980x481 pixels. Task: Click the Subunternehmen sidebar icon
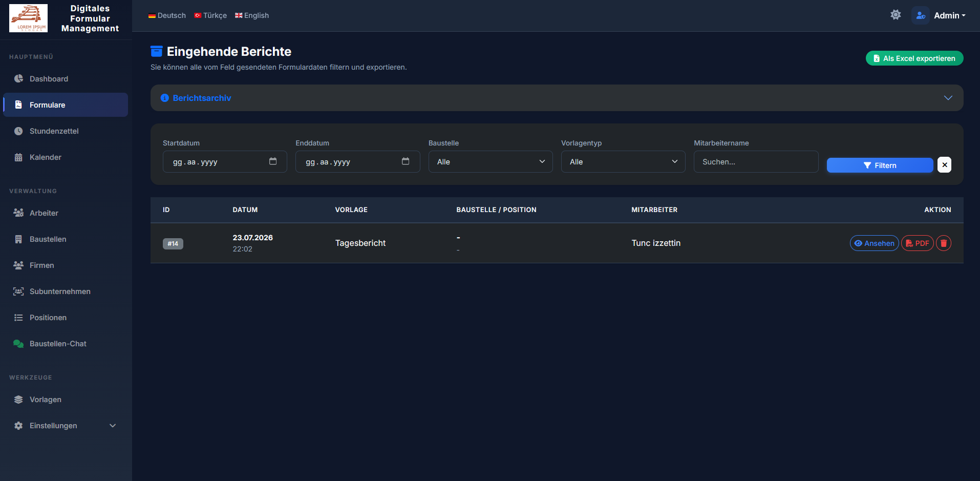pyautogui.click(x=18, y=291)
